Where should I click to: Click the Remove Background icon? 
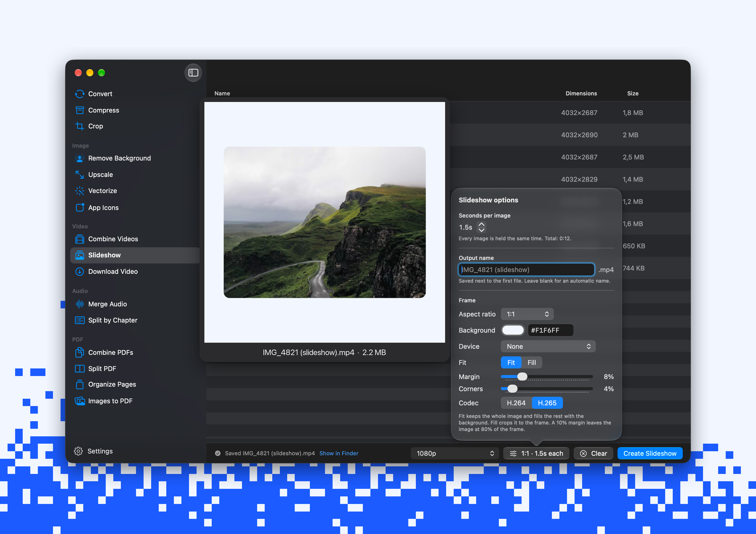click(x=80, y=158)
